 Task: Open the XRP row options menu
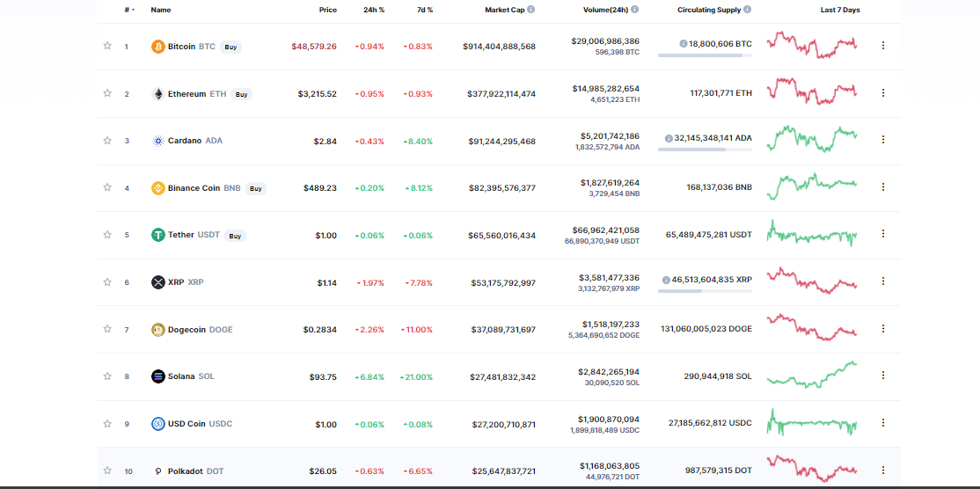883,281
